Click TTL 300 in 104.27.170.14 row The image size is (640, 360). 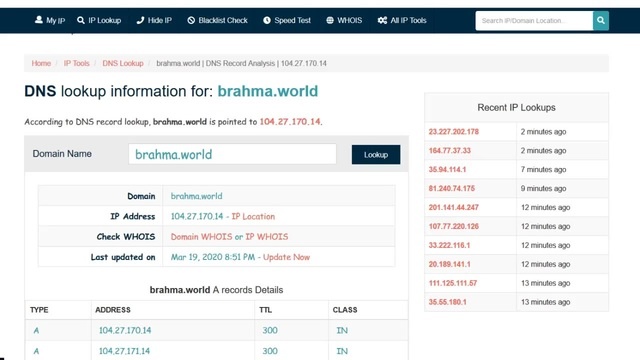click(270, 330)
